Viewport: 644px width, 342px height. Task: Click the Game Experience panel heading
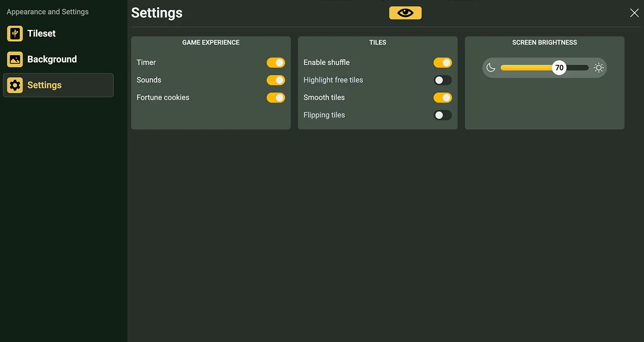tap(211, 42)
